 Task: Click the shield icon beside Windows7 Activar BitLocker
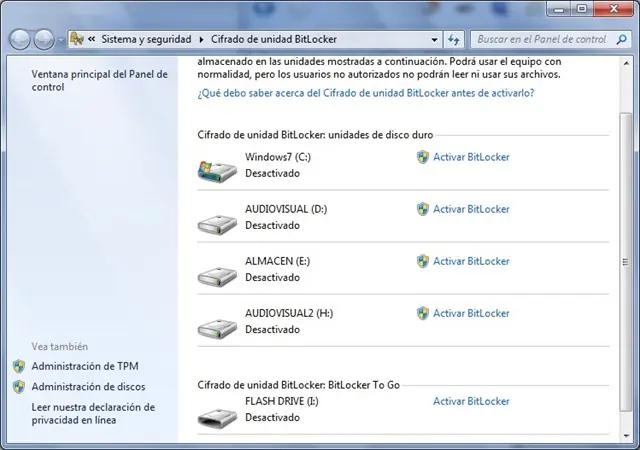pyautogui.click(x=423, y=157)
